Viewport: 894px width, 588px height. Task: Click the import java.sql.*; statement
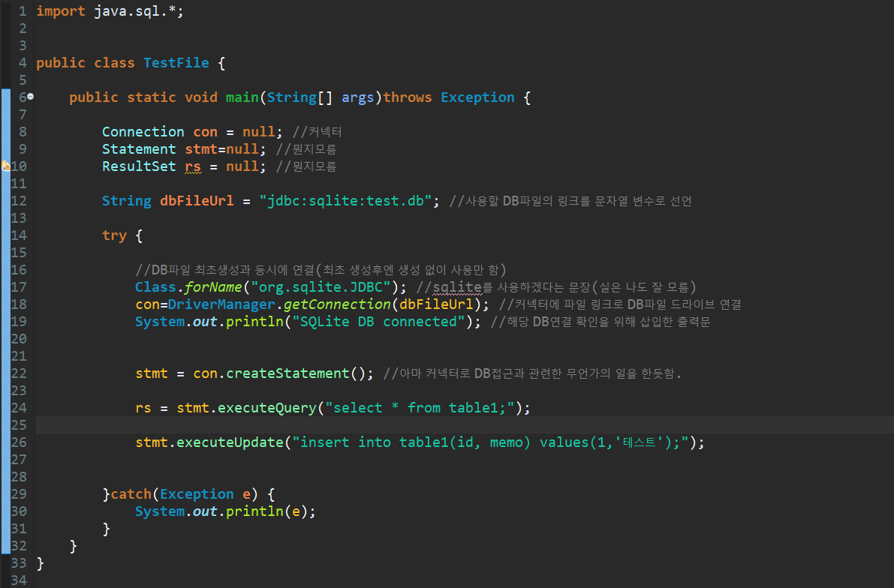click(110, 11)
